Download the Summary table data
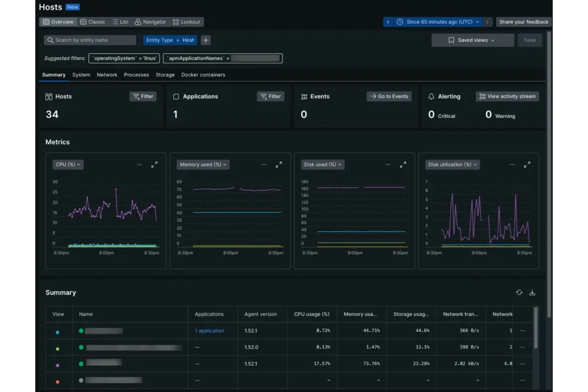 click(x=532, y=292)
